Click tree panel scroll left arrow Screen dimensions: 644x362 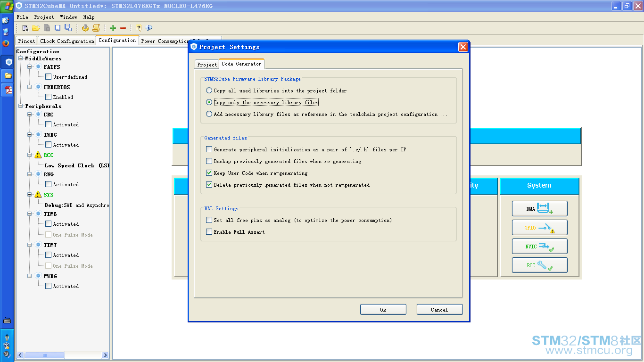point(20,355)
